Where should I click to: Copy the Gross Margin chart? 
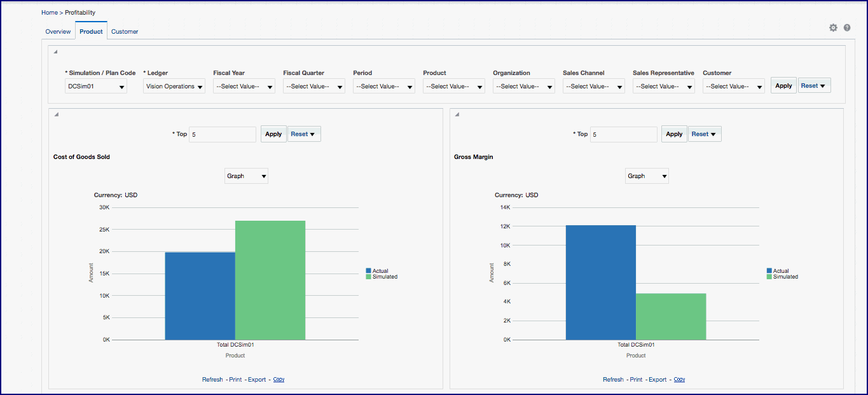click(x=679, y=380)
